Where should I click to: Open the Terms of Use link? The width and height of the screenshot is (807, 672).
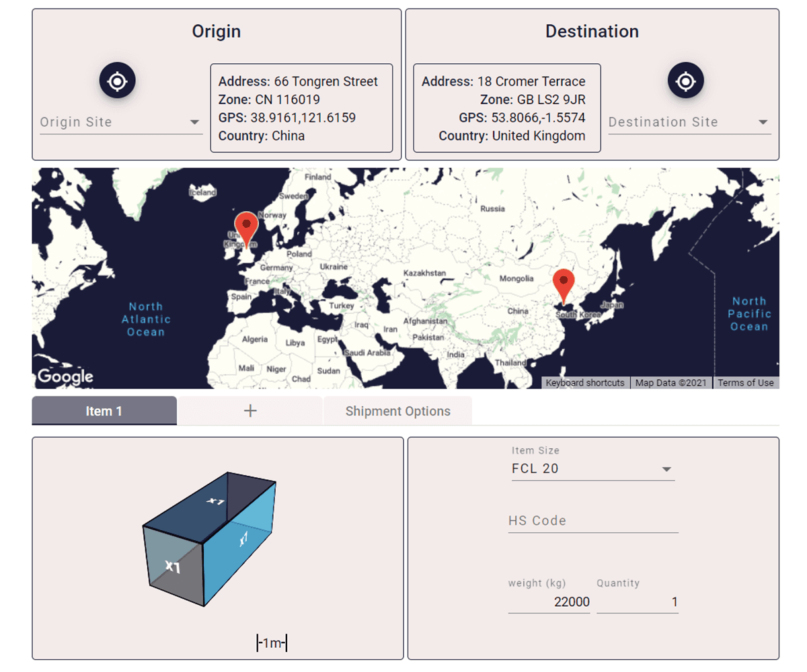pyautogui.click(x=745, y=383)
